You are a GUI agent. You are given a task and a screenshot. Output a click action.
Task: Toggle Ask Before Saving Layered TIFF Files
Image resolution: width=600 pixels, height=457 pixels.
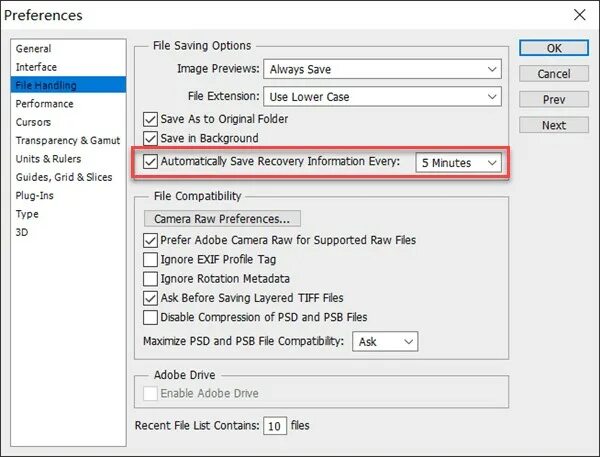click(150, 298)
